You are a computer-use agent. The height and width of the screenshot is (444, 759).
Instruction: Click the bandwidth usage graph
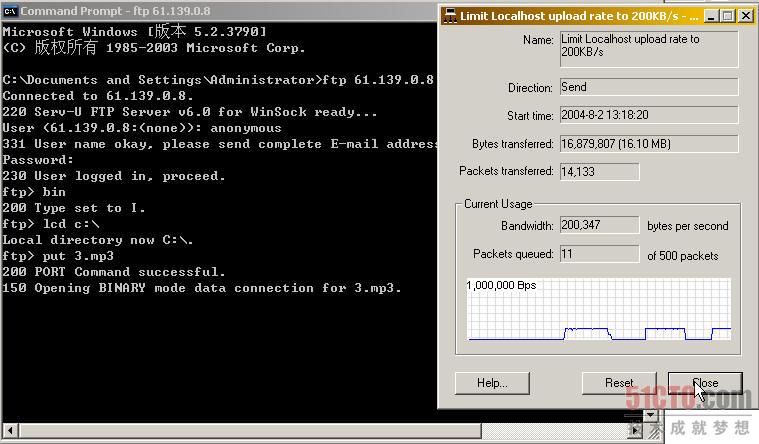599,309
